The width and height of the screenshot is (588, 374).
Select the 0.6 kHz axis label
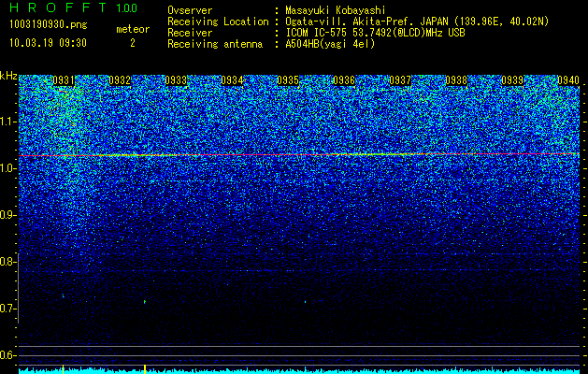coord(8,355)
